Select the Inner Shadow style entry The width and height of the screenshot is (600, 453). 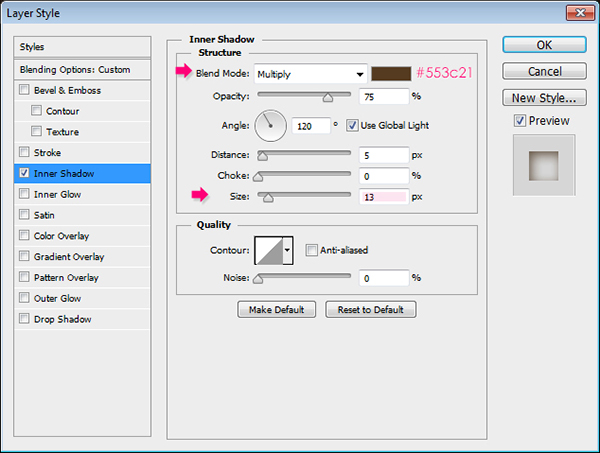pyautogui.click(x=83, y=174)
